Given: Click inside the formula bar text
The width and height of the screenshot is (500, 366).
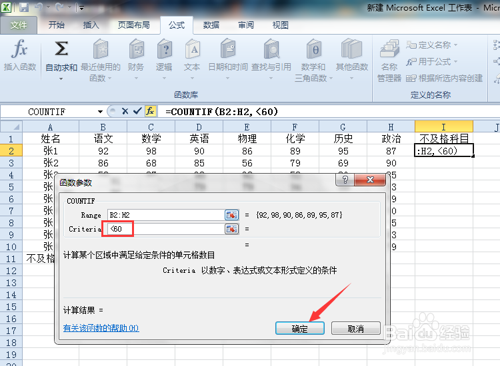Looking at the screenshot, I should [222, 111].
